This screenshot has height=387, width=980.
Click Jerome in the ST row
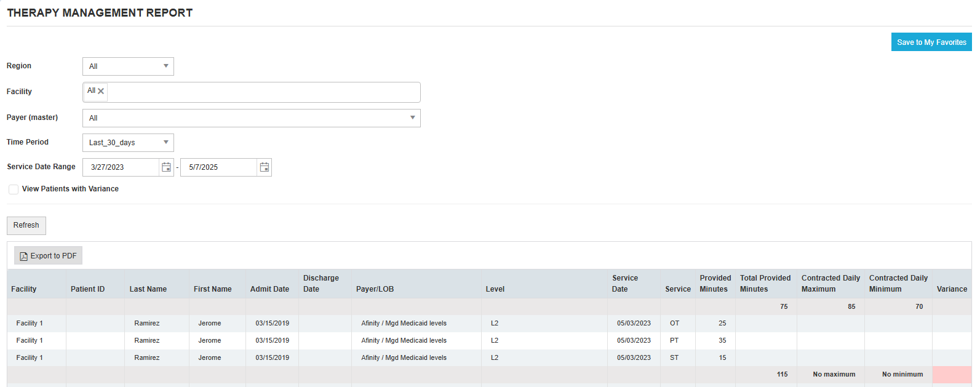[210, 357]
